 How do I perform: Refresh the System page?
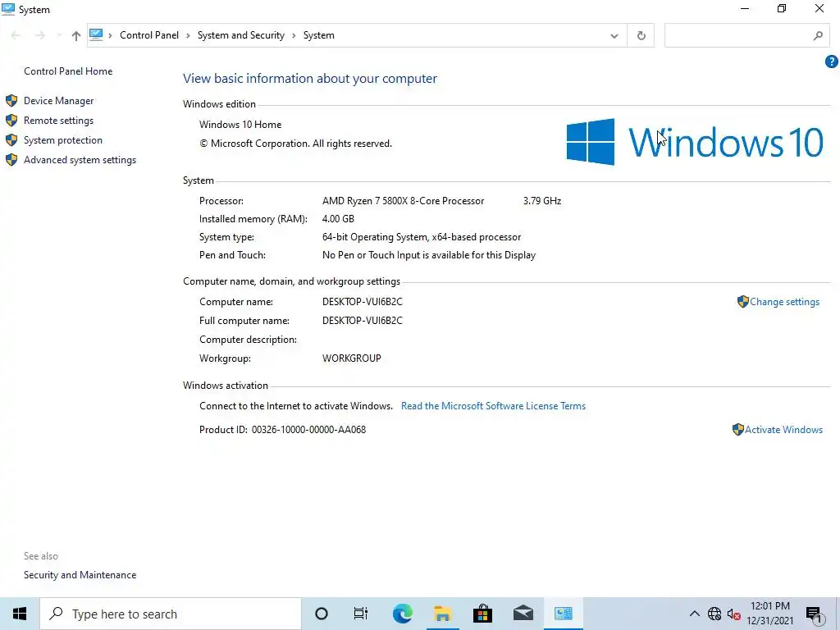[x=641, y=35]
